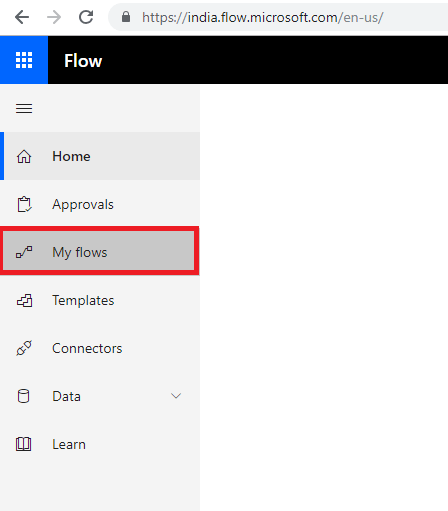The height and width of the screenshot is (511, 448).
Task: Click the browser forward arrow
Action: (54, 17)
